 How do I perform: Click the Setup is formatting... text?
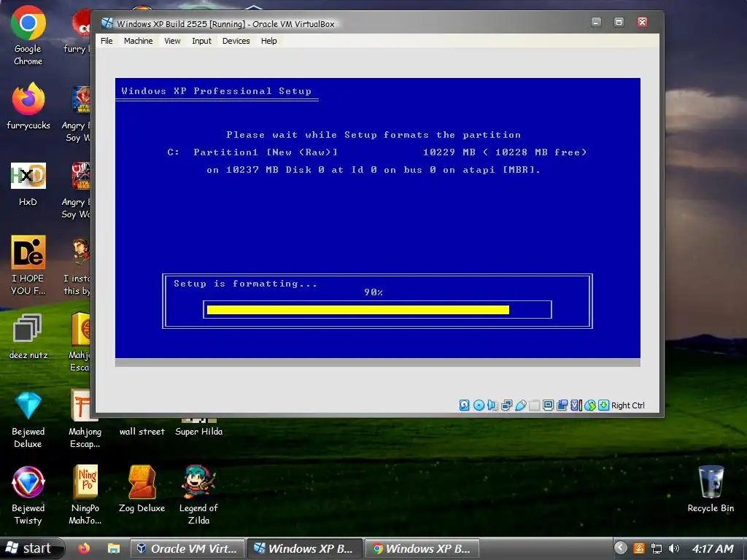pos(245,284)
